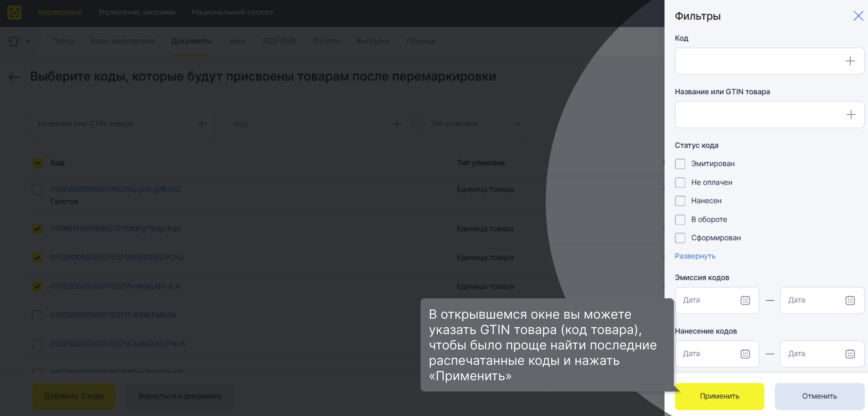
Task: Click the app logo in the top-left corner
Action: tap(13, 12)
